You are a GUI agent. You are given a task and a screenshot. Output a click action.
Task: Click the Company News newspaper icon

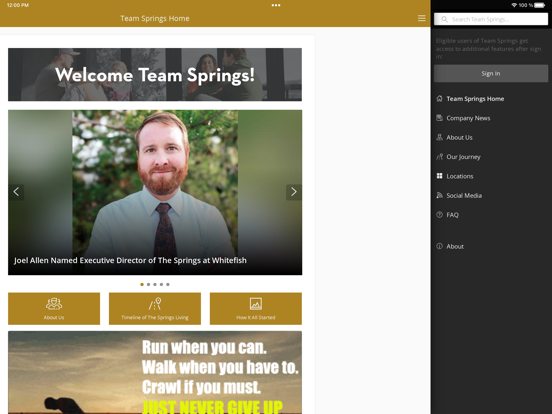(439, 118)
